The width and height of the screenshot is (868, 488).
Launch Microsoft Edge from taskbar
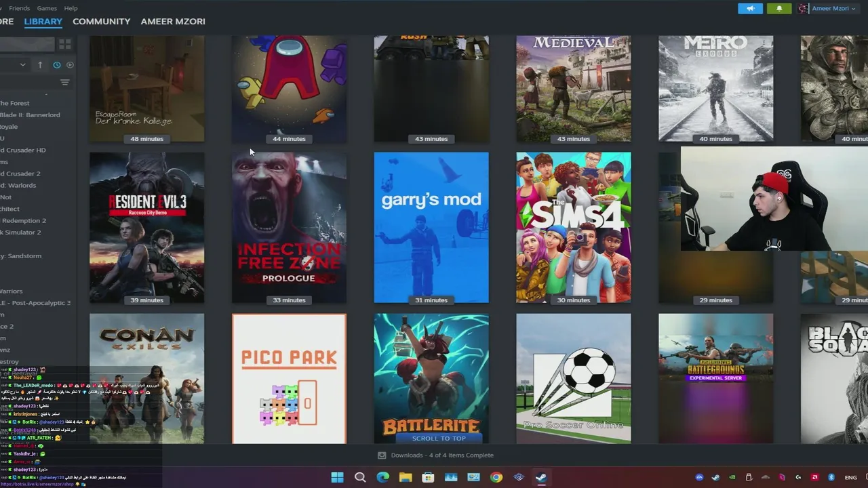click(383, 477)
